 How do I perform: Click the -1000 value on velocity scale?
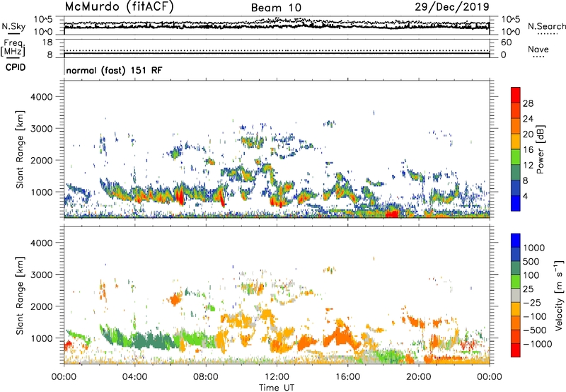537,344
